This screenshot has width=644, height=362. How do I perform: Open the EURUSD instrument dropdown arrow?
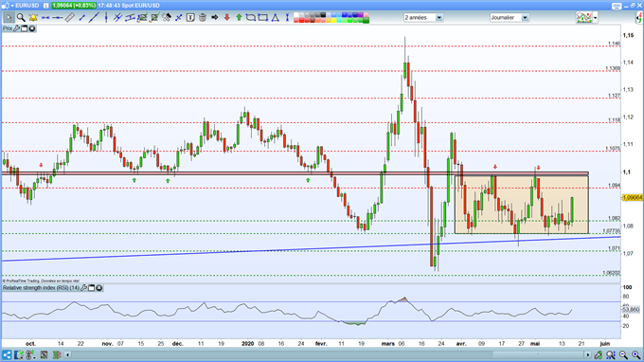pos(12,6)
